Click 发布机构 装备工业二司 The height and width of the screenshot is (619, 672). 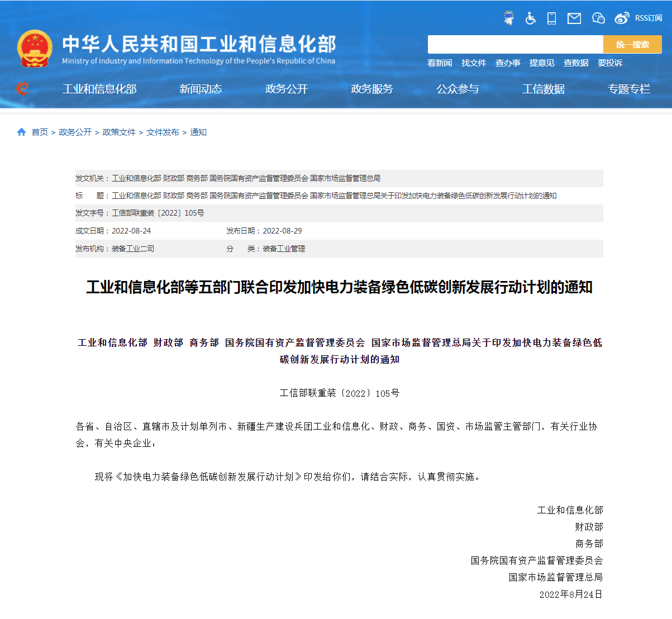click(x=133, y=249)
